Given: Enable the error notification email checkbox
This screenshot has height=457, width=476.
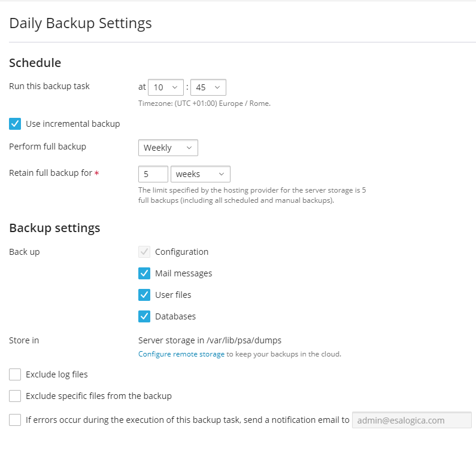Looking at the screenshot, I should [16, 420].
